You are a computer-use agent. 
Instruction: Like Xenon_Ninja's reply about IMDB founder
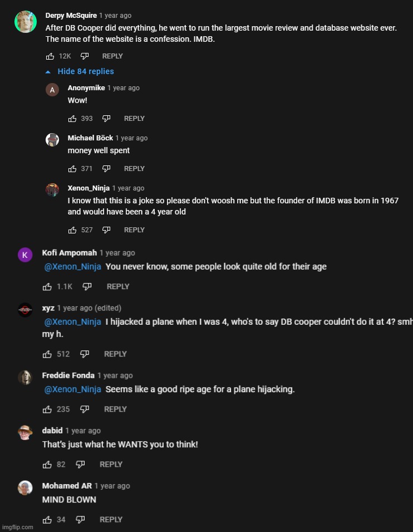(72, 230)
